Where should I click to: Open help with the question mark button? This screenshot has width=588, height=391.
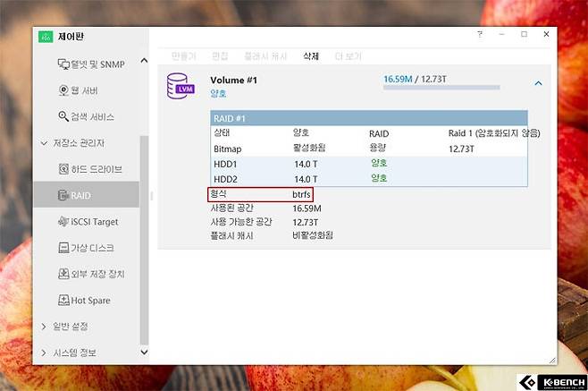click(480, 34)
